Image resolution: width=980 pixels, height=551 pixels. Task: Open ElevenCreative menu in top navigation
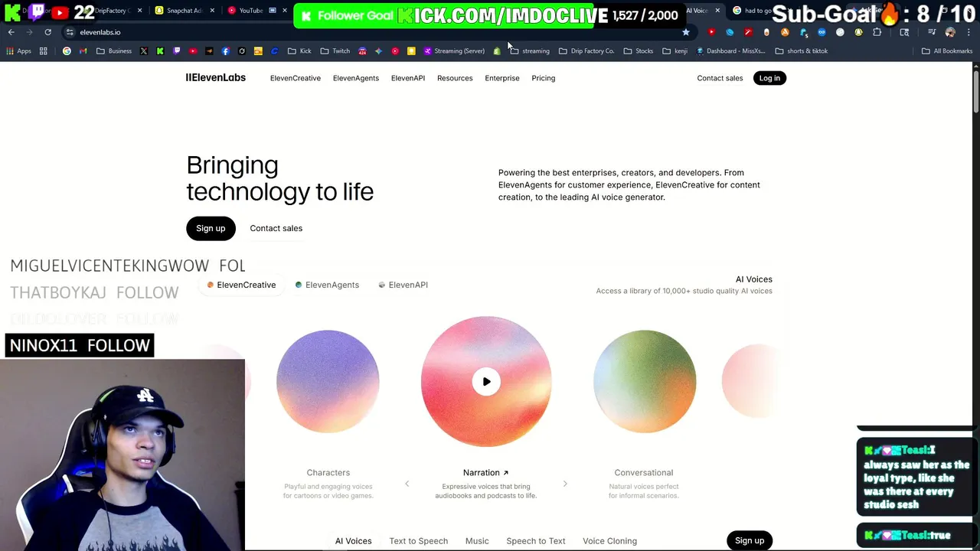coord(295,78)
